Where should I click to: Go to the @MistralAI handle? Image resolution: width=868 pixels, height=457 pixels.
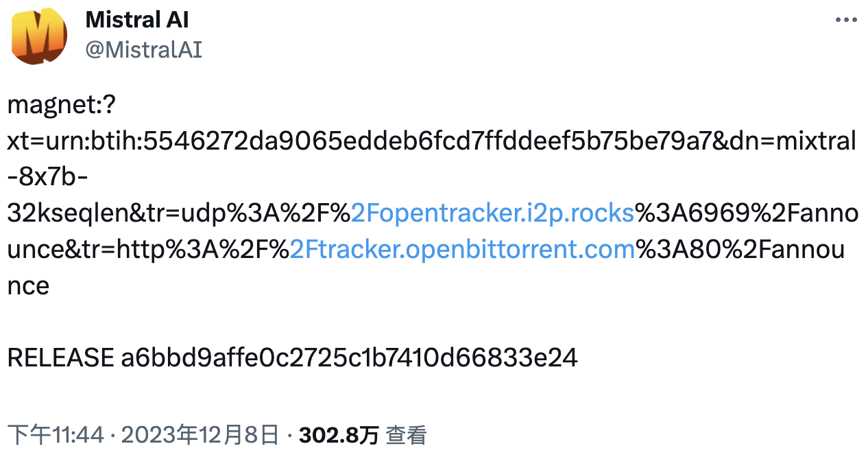click(x=143, y=49)
